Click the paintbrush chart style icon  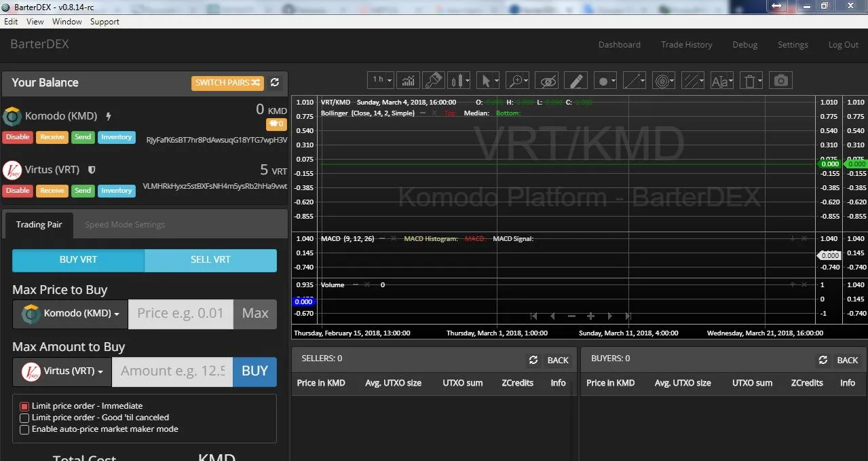(433, 81)
